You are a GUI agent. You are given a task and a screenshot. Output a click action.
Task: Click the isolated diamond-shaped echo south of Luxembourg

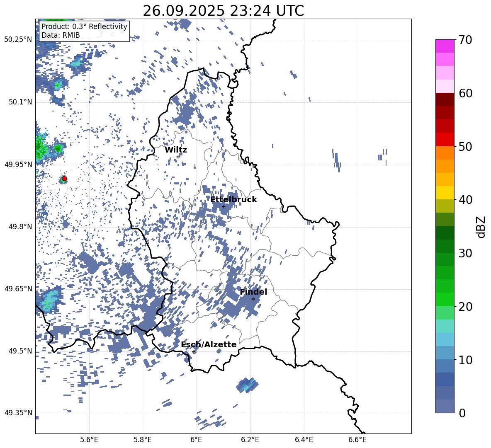click(x=247, y=385)
